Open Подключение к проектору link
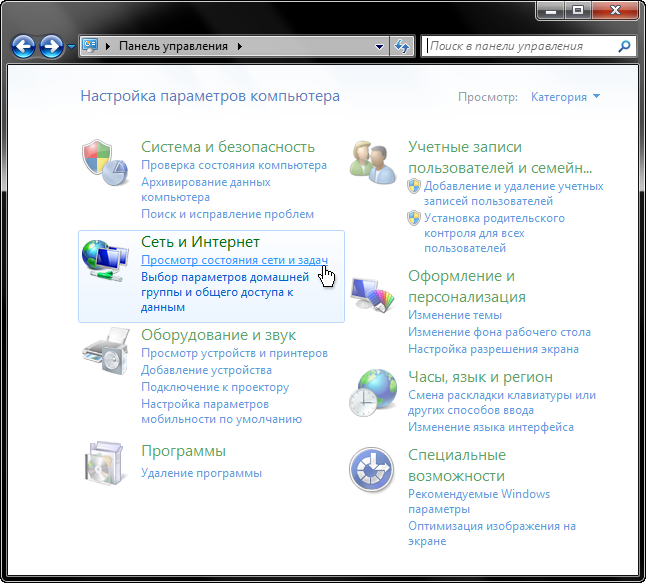The width and height of the screenshot is (646, 583). [215, 387]
